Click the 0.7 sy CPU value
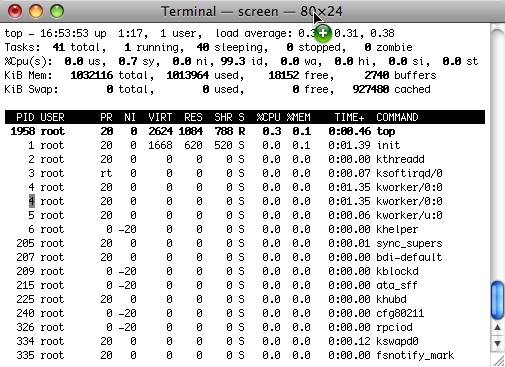 [x=139, y=61]
